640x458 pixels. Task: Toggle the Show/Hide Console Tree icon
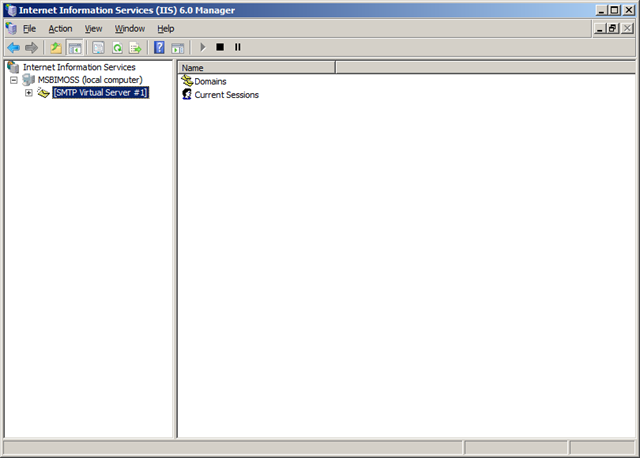tap(74, 48)
